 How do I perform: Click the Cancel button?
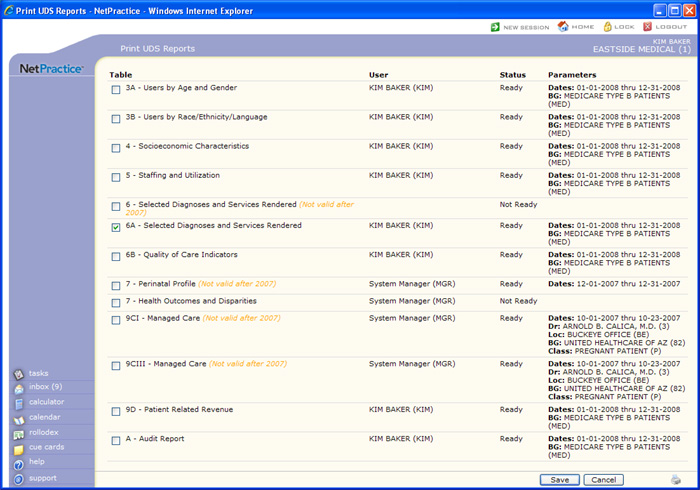(604, 480)
